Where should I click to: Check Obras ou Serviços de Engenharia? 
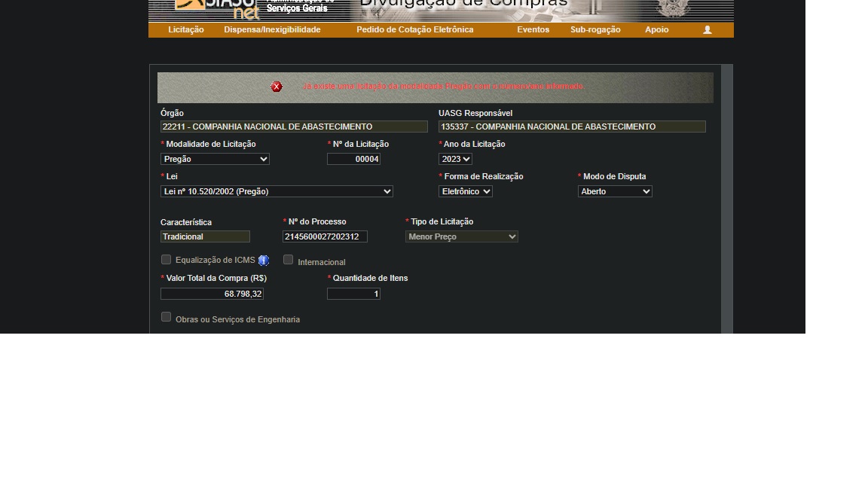(x=166, y=317)
